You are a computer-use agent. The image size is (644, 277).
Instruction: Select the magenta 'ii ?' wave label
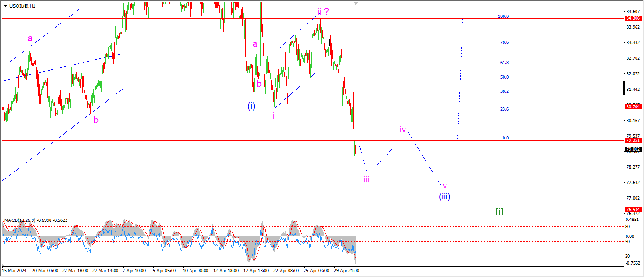click(323, 12)
